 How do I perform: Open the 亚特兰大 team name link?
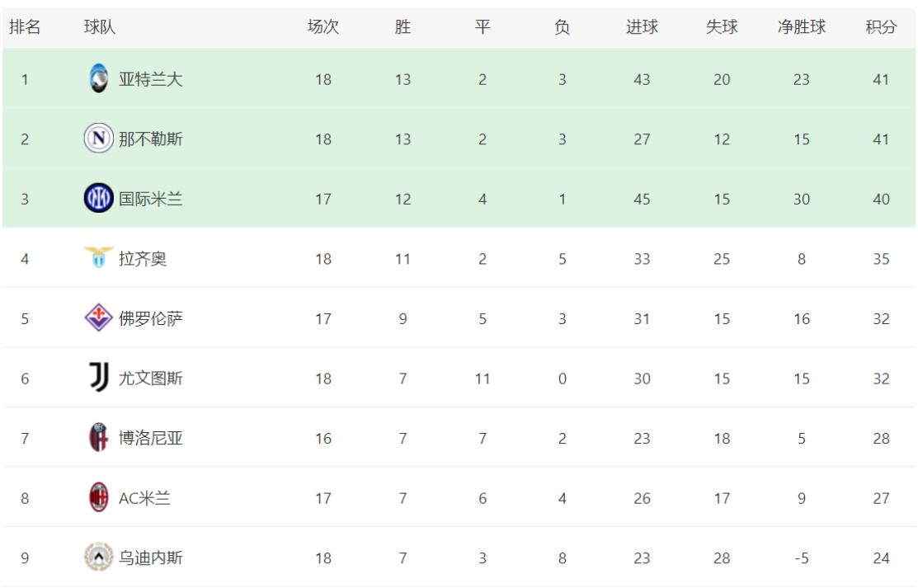(x=151, y=80)
